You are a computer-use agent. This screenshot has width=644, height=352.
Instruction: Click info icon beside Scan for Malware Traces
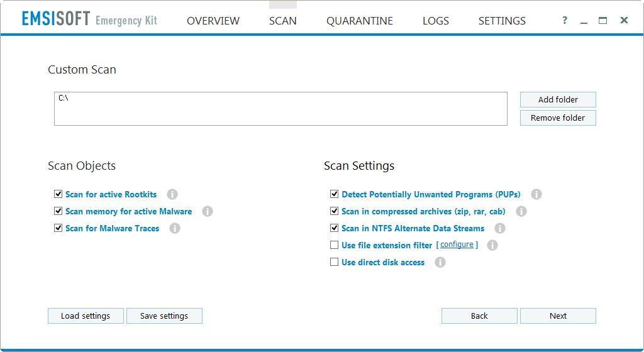(175, 228)
